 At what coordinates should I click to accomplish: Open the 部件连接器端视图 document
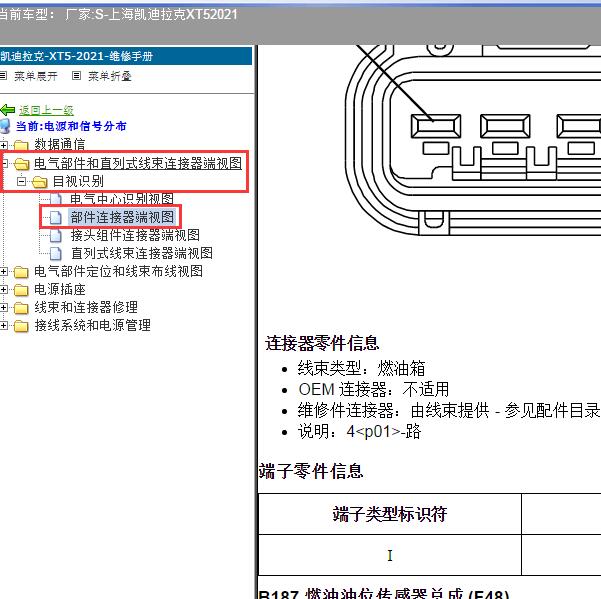(x=122, y=217)
